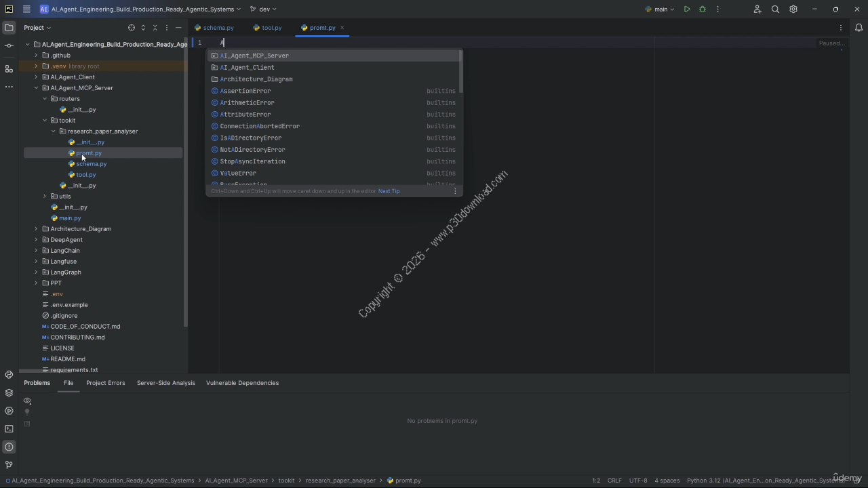Click the Code With Me icon
Image resolution: width=868 pixels, height=488 pixels.
pyautogui.click(x=757, y=9)
